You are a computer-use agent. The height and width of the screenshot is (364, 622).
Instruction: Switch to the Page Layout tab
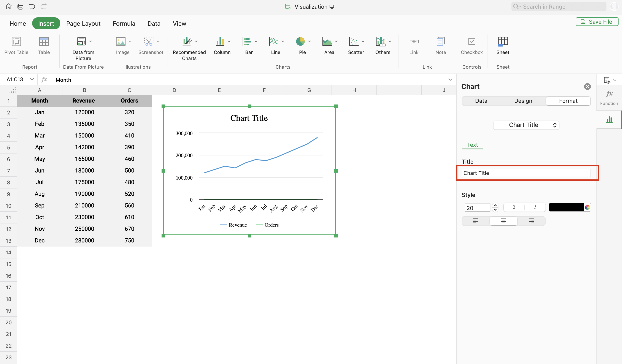click(83, 24)
